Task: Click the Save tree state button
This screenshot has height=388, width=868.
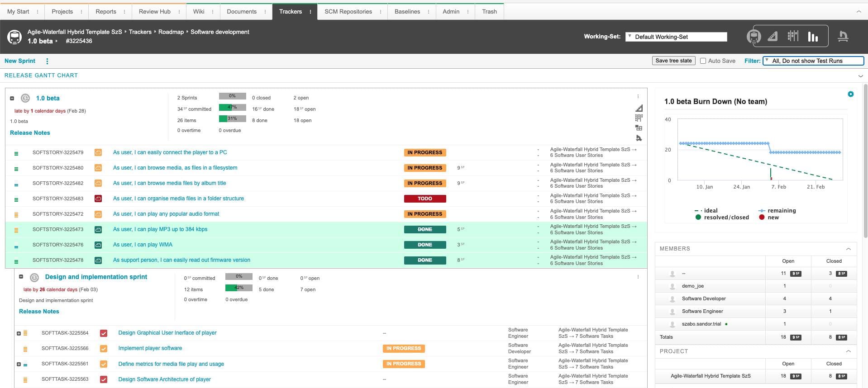Action: [x=674, y=61]
